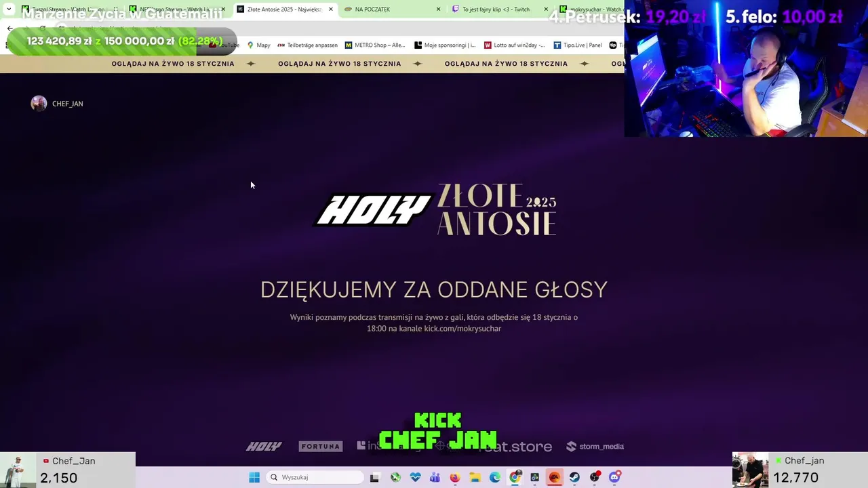
Task: Open Task View from the taskbar
Action: pos(374,477)
